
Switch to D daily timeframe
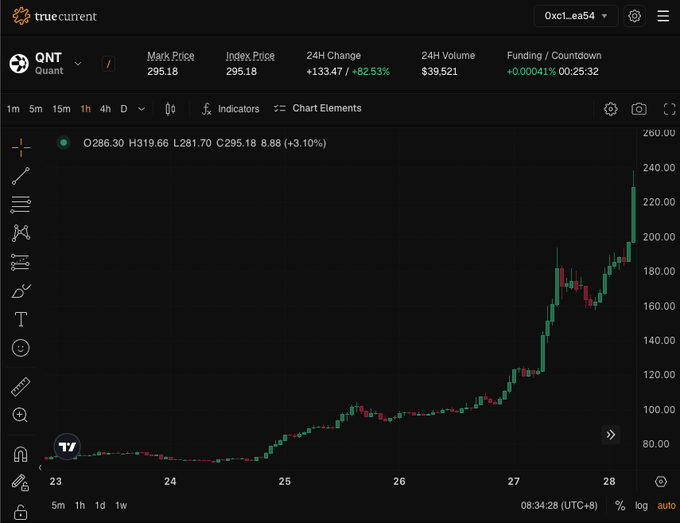(x=124, y=109)
